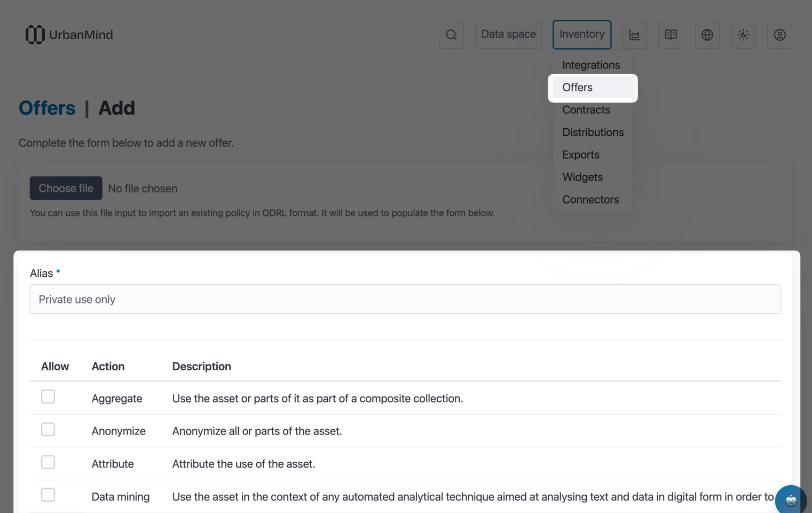Click the globe language icon
This screenshot has height=513, width=812.
707,35
